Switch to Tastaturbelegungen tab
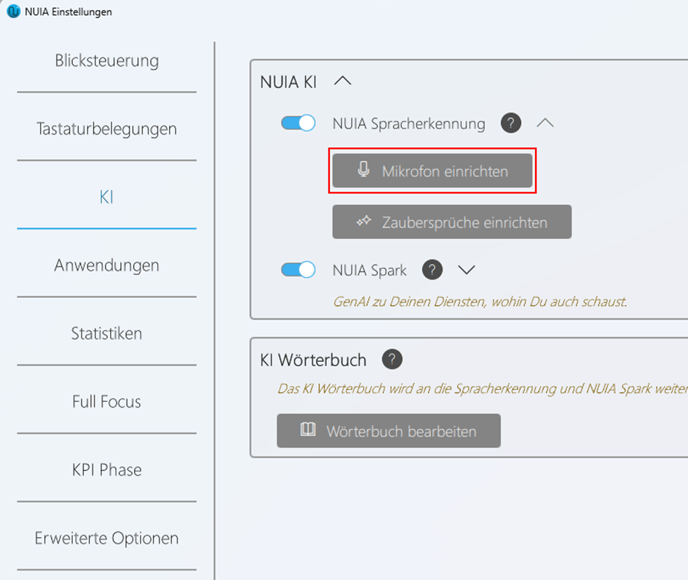Viewport: 688px width, 580px height. point(107,129)
